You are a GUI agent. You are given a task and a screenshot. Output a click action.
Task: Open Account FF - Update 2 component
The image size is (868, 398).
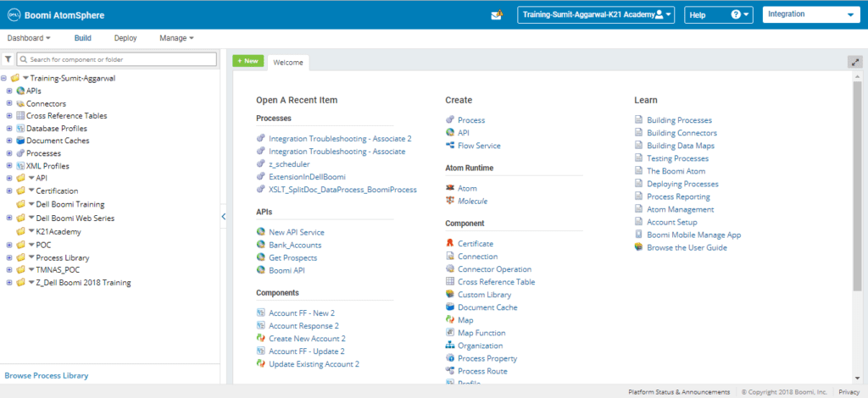[307, 351]
